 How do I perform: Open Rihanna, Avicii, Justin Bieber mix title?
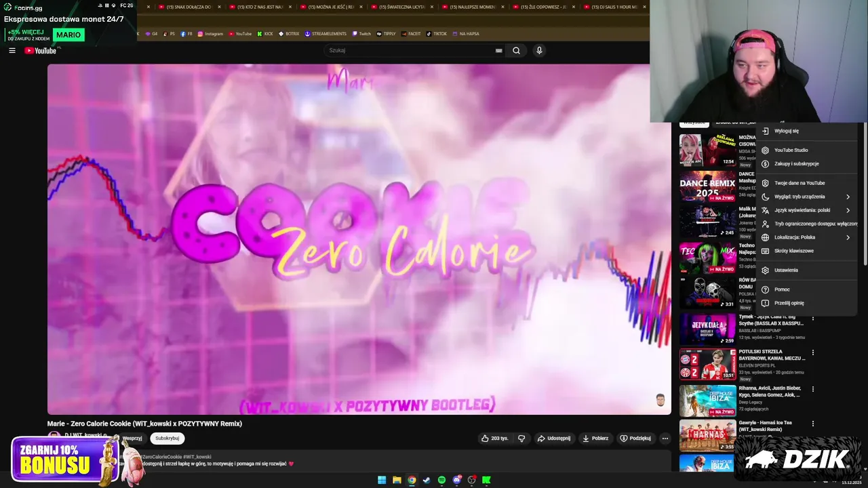click(x=770, y=391)
